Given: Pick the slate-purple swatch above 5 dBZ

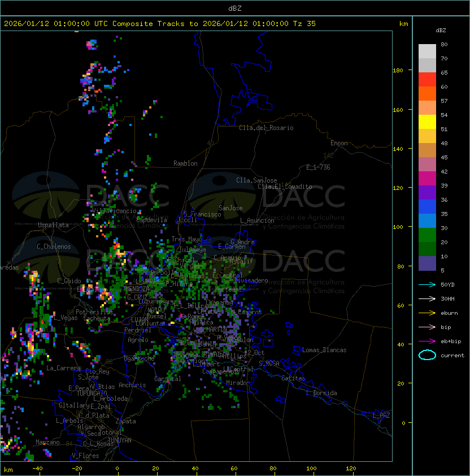Looking at the screenshot, I should 427,263.
